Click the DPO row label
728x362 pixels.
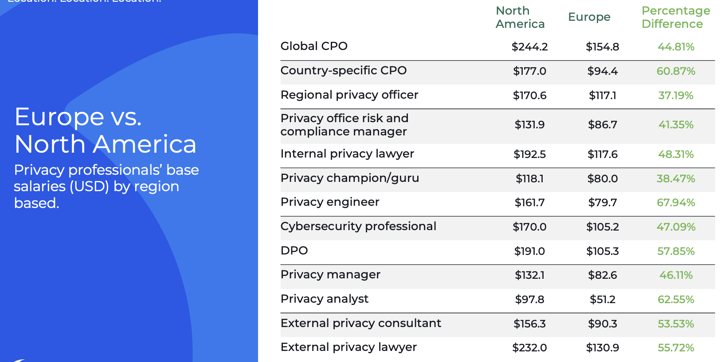pyautogui.click(x=294, y=251)
